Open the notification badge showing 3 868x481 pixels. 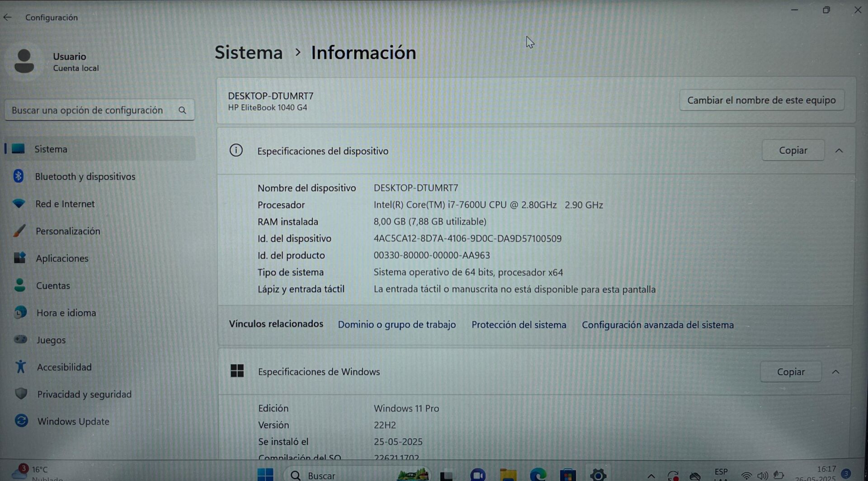tap(846, 474)
